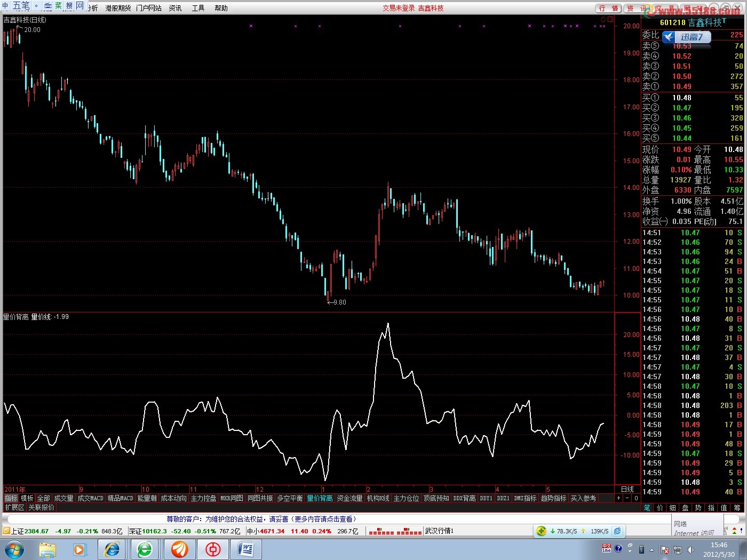
Task: Switch to the 关联报价 tab
Action: pyautogui.click(x=41, y=507)
